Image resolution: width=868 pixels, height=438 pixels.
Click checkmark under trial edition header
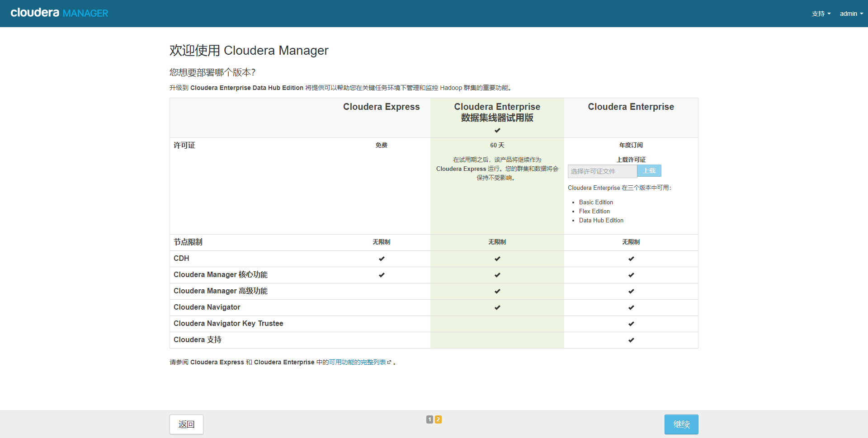[497, 130]
